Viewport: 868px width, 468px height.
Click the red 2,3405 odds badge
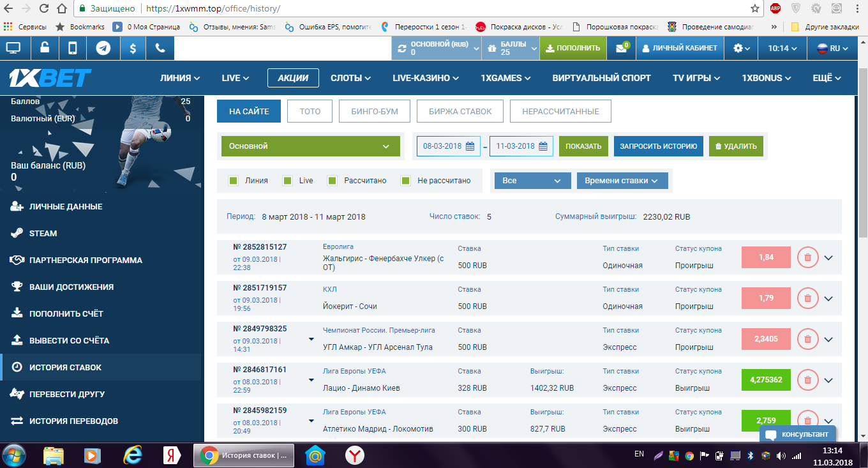[x=766, y=339]
